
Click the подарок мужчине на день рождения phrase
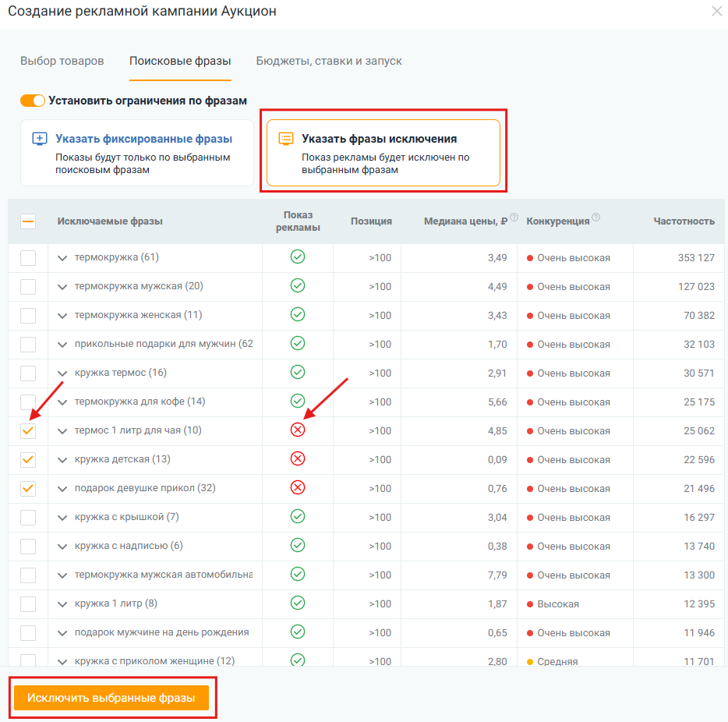tap(161, 632)
